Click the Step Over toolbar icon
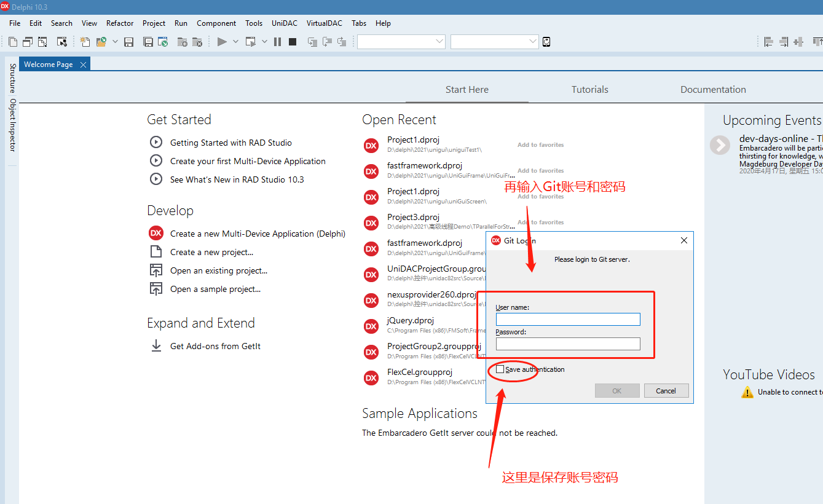The height and width of the screenshot is (504, 823). (327, 42)
